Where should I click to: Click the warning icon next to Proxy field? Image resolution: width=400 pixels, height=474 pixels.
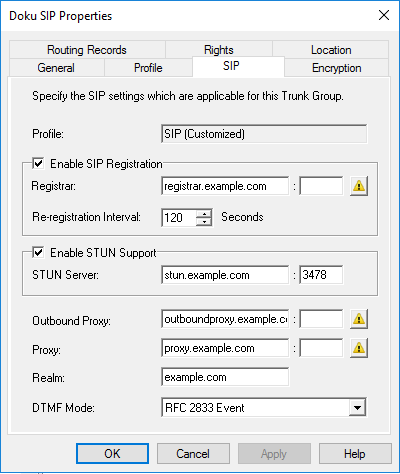point(359,348)
